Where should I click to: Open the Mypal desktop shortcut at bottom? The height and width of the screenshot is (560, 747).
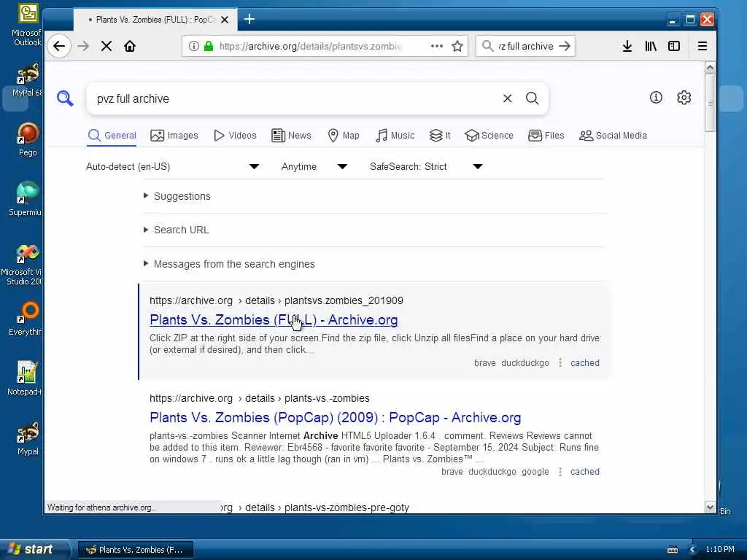coord(28,438)
